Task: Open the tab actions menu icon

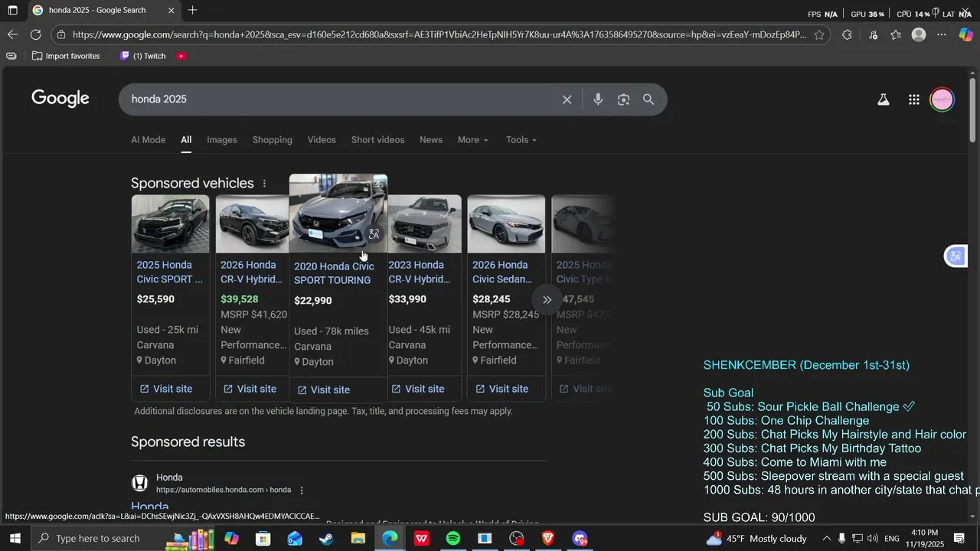Action: (12, 11)
